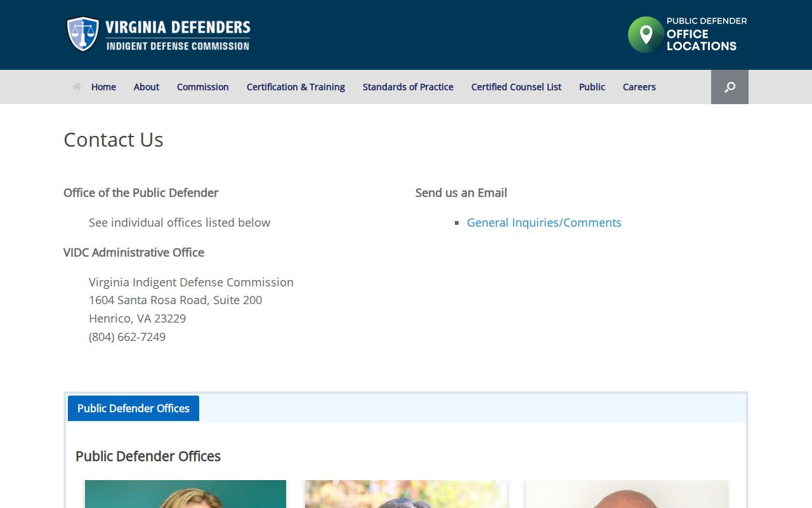Image resolution: width=812 pixels, height=508 pixels.
Task: Click Virginia Defenders Indigent Defense Commission title
Action: 178,35
